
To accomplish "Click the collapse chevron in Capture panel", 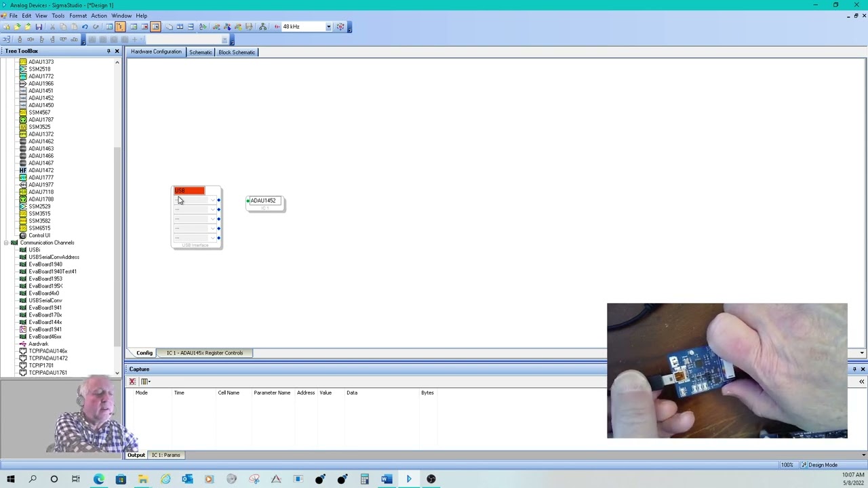I will [x=861, y=382].
